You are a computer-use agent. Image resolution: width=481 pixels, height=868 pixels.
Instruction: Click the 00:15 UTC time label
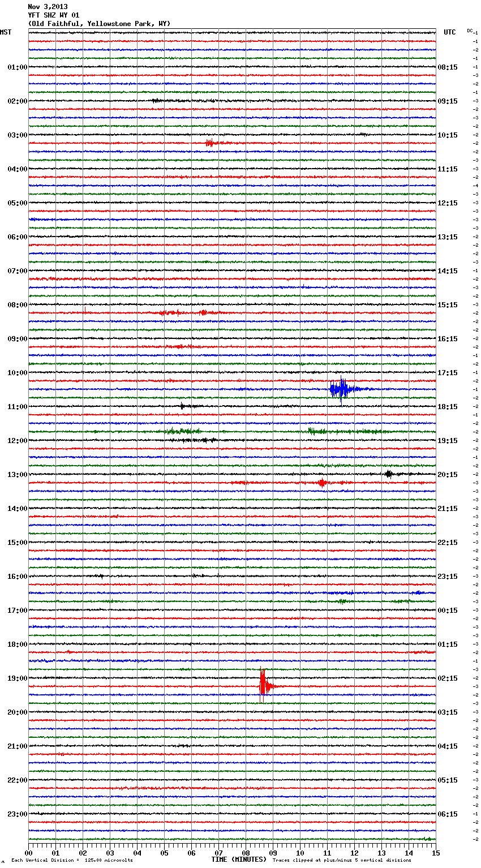click(448, 611)
